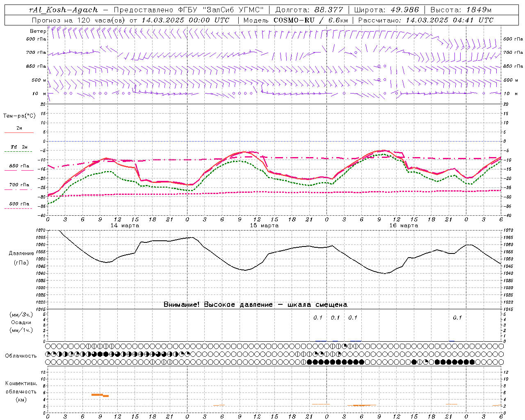The height and width of the screenshot is (420, 525).
Task: Click the 15 марта date label
Action: click(x=265, y=226)
